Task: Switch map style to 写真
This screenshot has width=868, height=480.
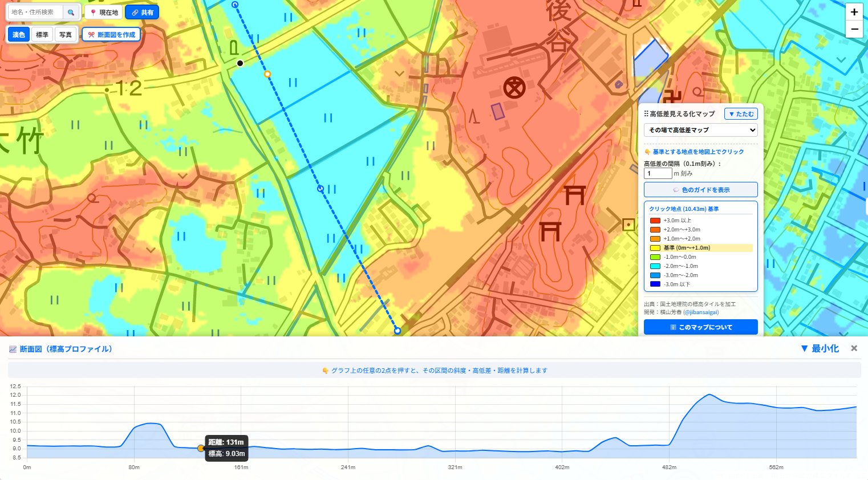Action: (x=66, y=35)
